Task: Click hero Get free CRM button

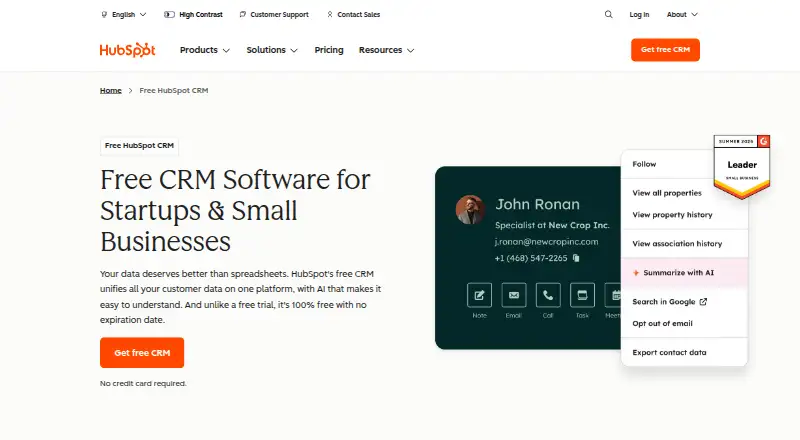Action: coord(142,353)
